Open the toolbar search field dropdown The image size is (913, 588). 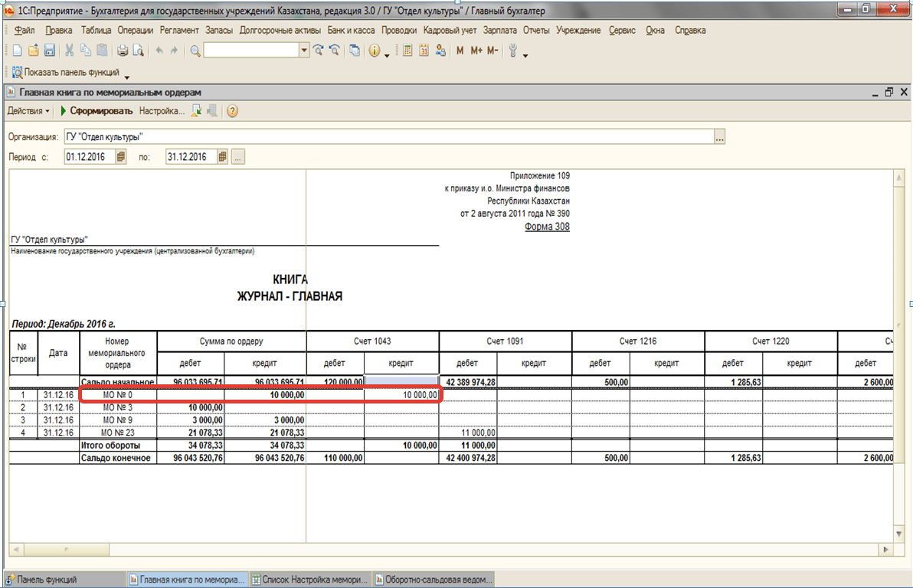point(304,51)
